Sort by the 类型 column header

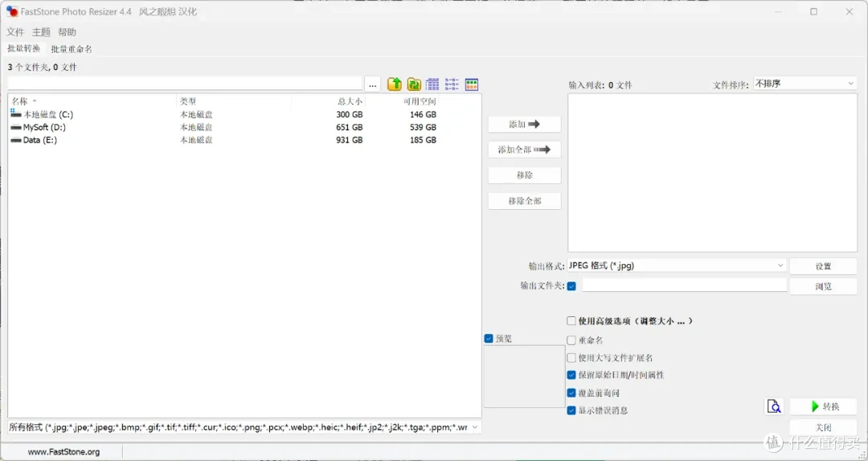click(x=234, y=101)
